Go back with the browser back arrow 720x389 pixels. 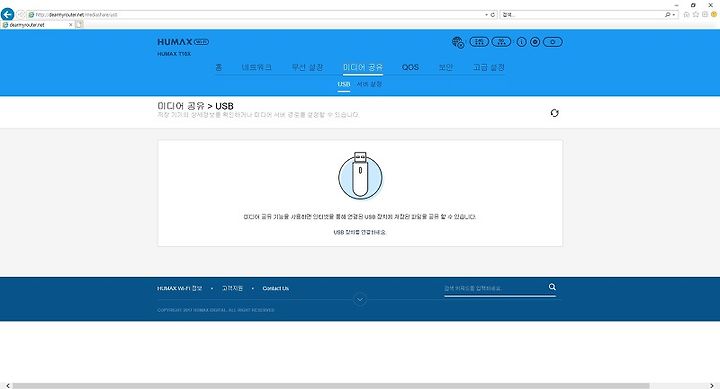[7, 15]
